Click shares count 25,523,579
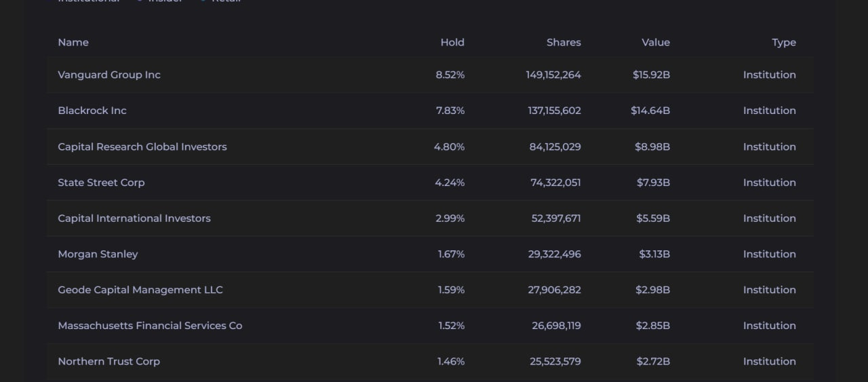Viewport: 868px width, 382px height. coord(555,362)
